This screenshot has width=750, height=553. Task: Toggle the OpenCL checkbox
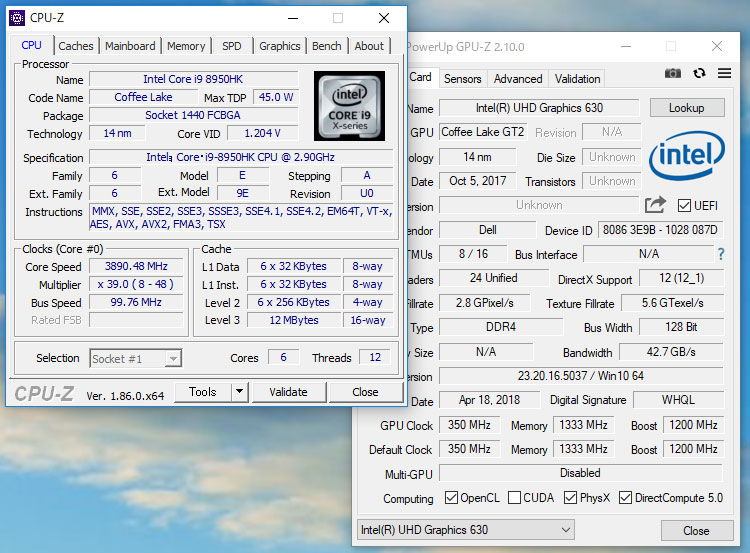(x=451, y=498)
